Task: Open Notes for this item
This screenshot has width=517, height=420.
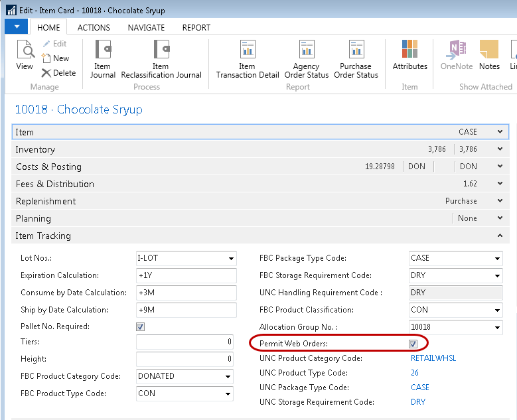Action: 488,56
